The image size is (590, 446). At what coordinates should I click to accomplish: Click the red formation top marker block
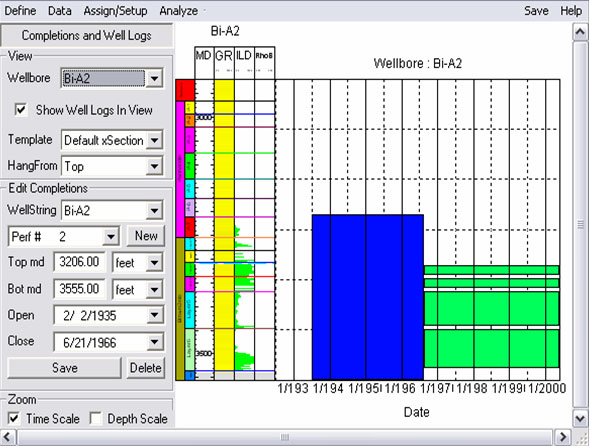pyautogui.click(x=185, y=90)
